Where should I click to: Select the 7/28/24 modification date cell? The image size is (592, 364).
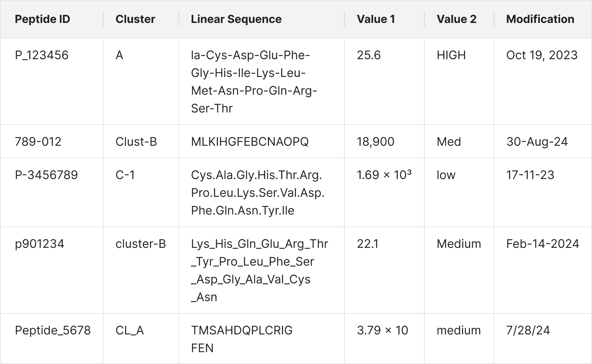click(528, 330)
